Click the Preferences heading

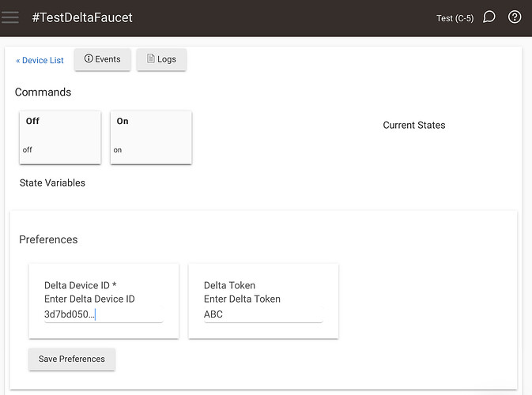point(48,239)
